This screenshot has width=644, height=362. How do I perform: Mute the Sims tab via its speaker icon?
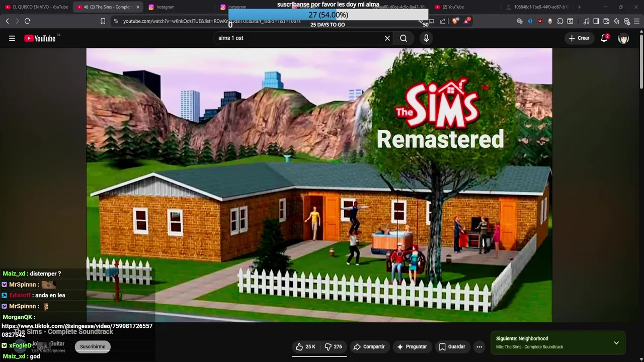[86, 7]
